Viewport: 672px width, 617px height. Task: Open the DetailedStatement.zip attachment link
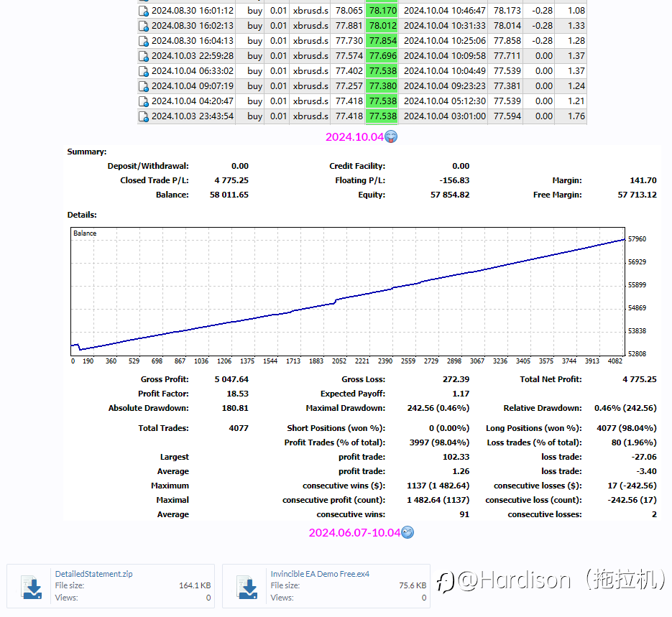[94, 574]
